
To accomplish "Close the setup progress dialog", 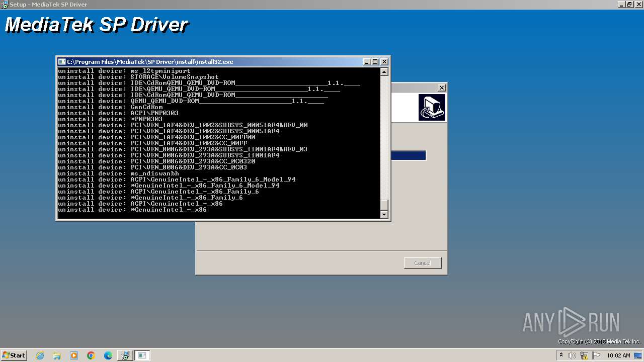I will pyautogui.click(x=441, y=88).
